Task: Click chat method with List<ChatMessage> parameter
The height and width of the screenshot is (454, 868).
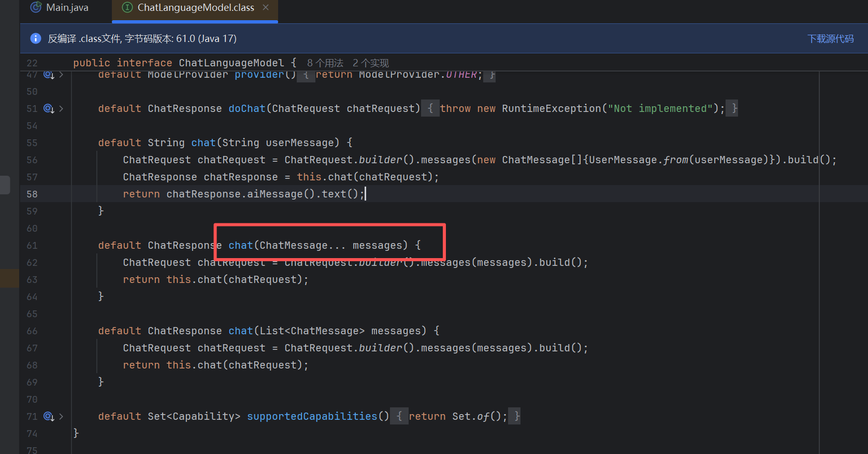Action: coord(241,331)
